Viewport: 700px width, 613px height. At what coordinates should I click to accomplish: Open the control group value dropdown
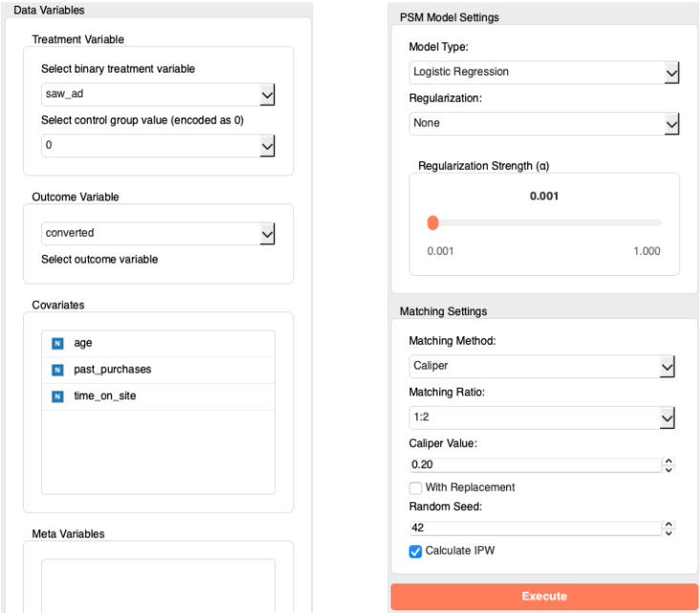(158, 145)
